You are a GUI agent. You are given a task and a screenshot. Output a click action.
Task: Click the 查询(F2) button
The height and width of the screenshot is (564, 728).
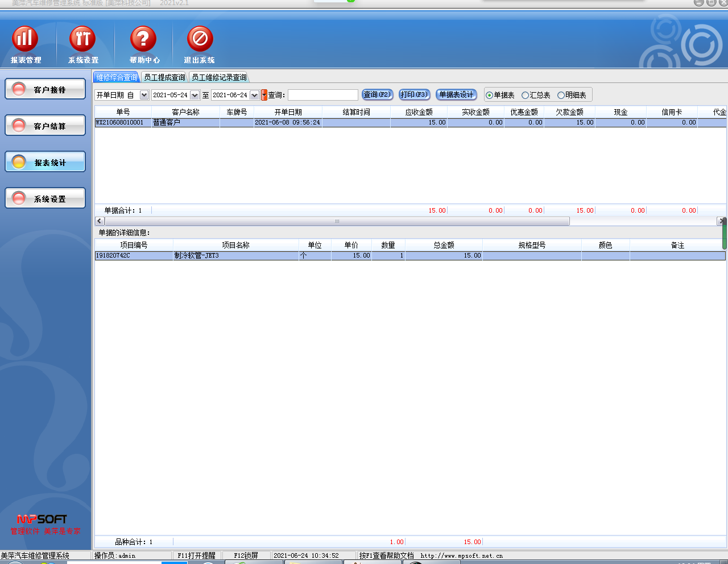378,94
